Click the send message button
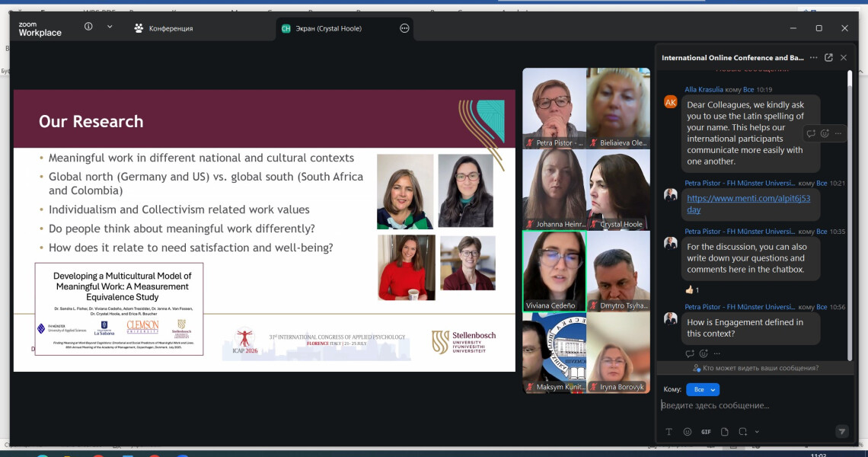The height and width of the screenshot is (457, 868). point(841,432)
